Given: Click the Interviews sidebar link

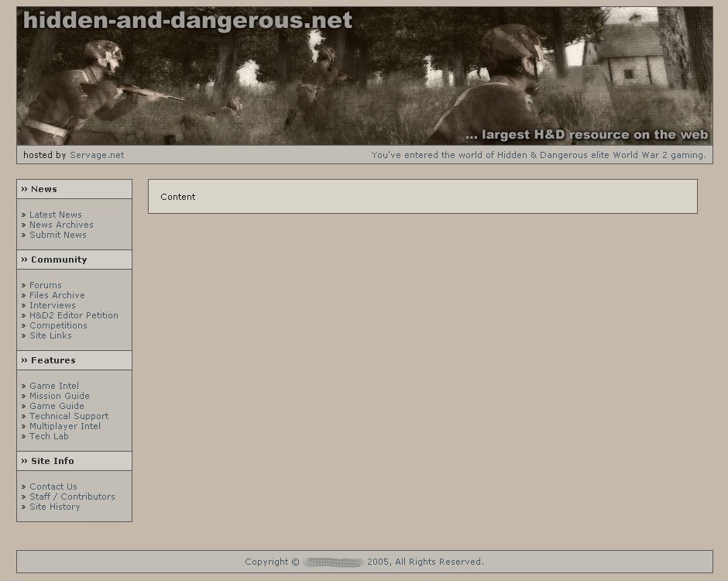Looking at the screenshot, I should (53, 305).
